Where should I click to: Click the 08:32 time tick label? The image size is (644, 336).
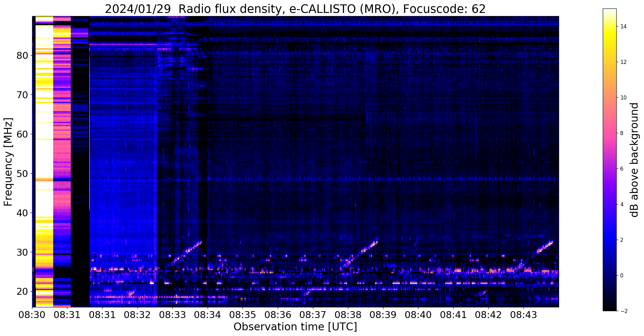point(137,315)
